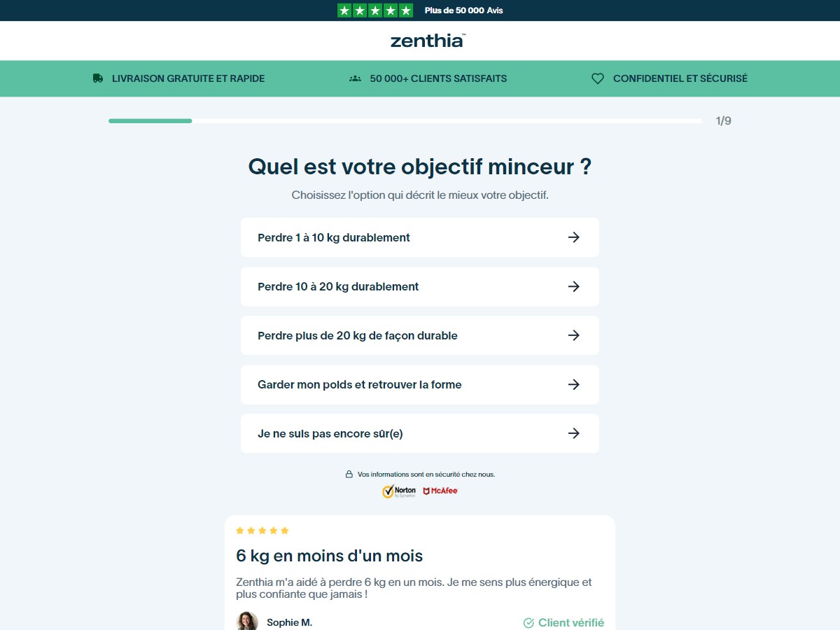Click 'CONFIDENTIEL ET SÉCURISÉ' text
This screenshot has width=840, height=630.
point(680,78)
